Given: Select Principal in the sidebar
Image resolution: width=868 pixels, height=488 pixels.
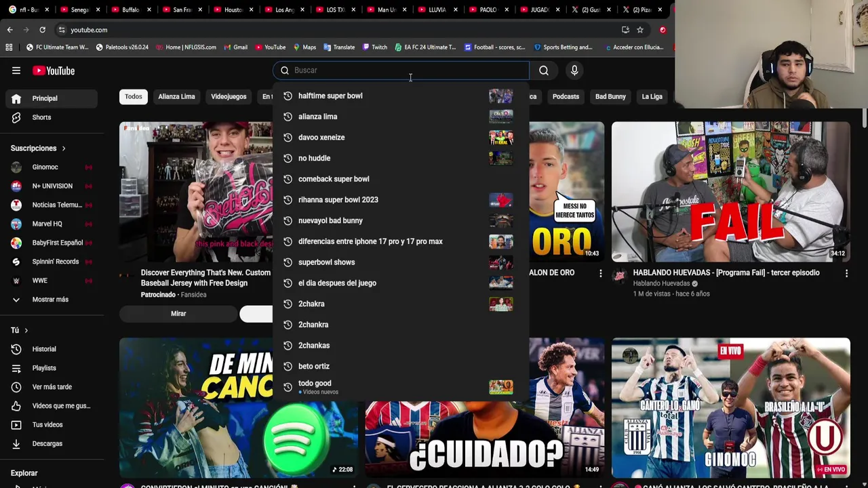Looking at the screenshot, I should pos(52,98).
